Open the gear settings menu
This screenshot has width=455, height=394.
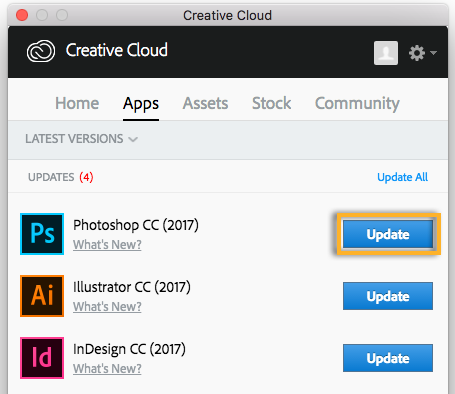(x=422, y=53)
